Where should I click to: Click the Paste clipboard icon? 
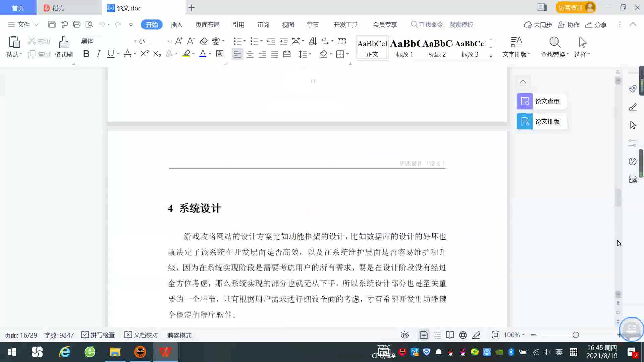pyautogui.click(x=14, y=43)
